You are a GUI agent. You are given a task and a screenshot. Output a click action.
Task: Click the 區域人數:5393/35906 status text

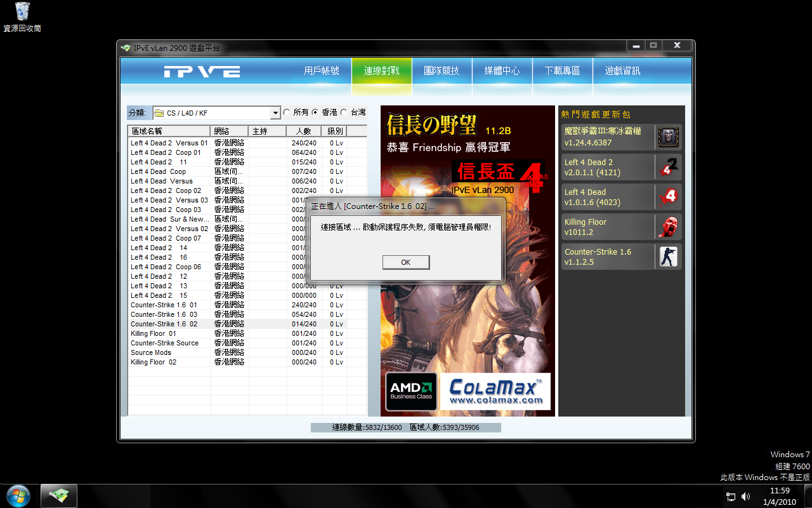[445, 427]
